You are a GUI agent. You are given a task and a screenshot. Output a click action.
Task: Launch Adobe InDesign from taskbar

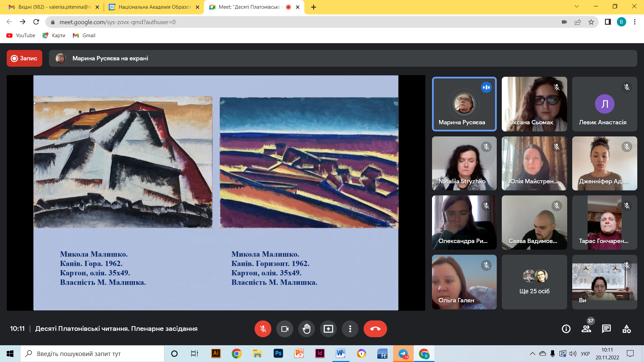(x=320, y=354)
